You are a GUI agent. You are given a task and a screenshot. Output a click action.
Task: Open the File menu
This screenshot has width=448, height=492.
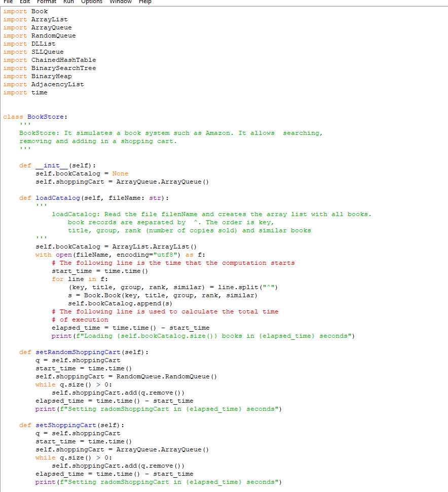[7, 3]
